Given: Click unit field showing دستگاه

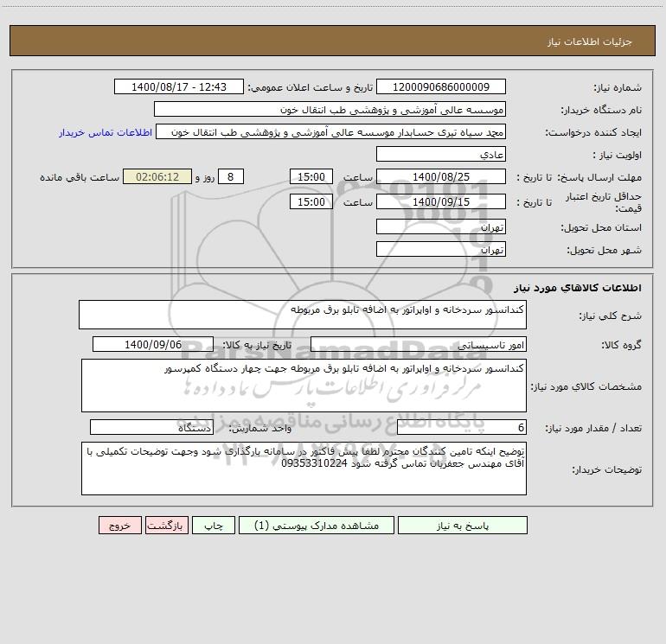Looking at the screenshot, I should coord(151,428).
